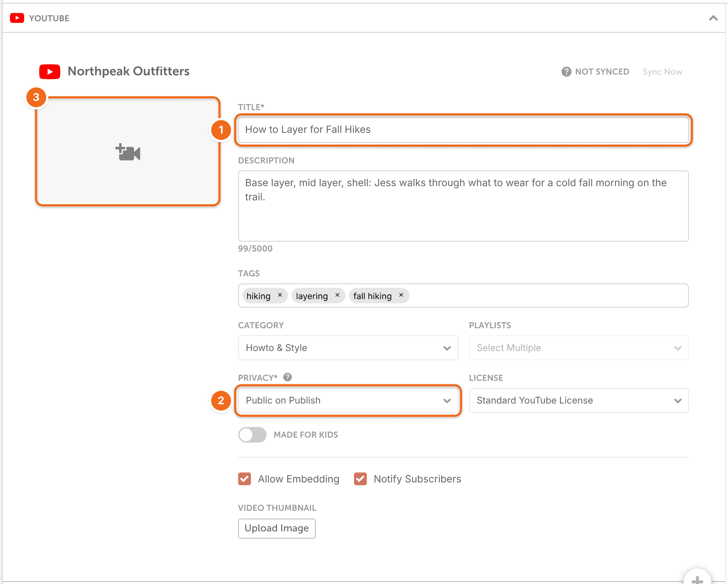Add video using the camera plus icon
Screen dimensions: 728x584
pos(128,152)
